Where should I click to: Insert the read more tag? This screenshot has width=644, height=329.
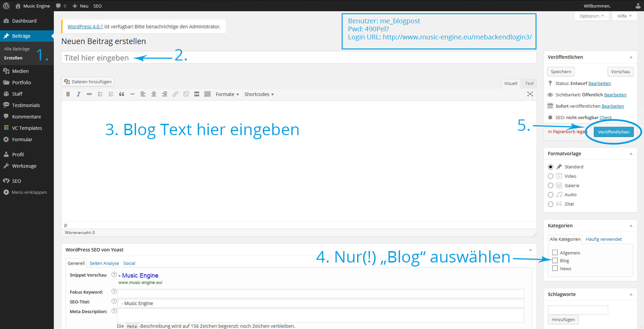pyautogui.click(x=196, y=94)
